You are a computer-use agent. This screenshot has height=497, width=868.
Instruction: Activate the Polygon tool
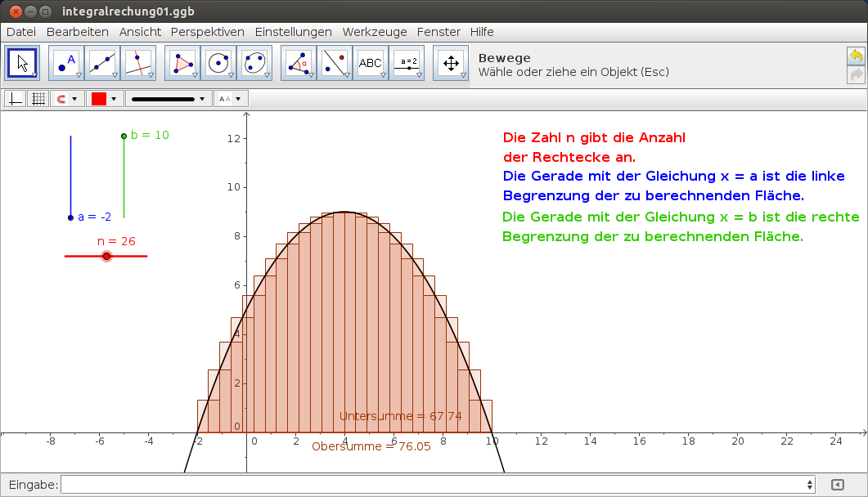(x=181, y=63)
